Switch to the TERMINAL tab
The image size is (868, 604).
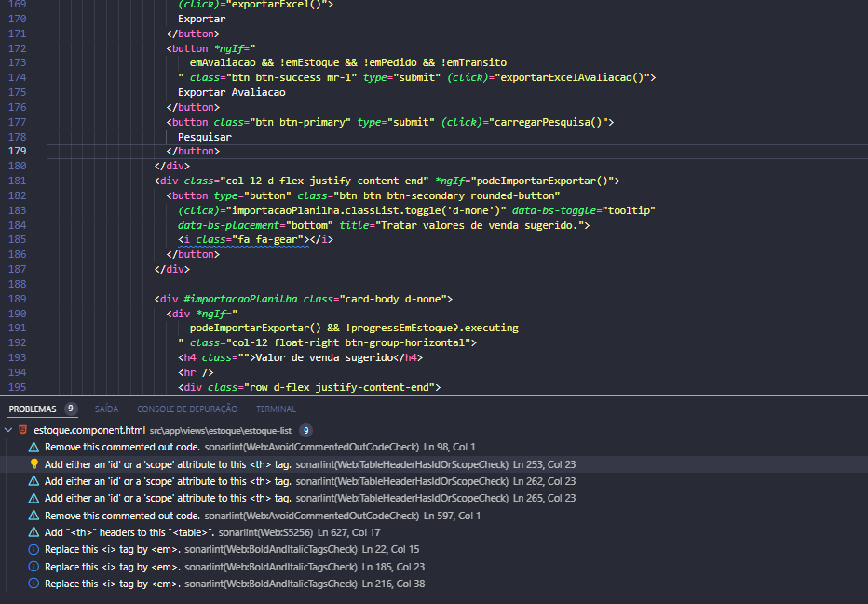point(276,409)
